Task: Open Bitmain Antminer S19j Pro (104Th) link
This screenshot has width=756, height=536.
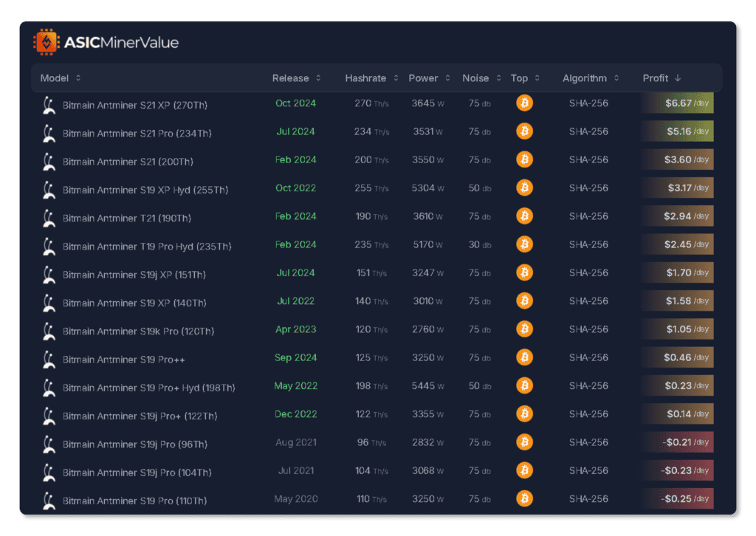Action: click(x=137, y=473)
